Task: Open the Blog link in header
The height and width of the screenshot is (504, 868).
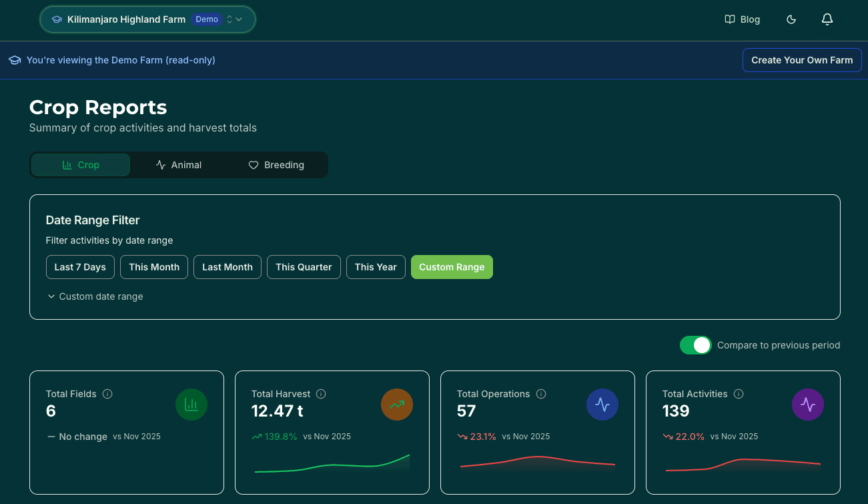Action: click(743, 19)
